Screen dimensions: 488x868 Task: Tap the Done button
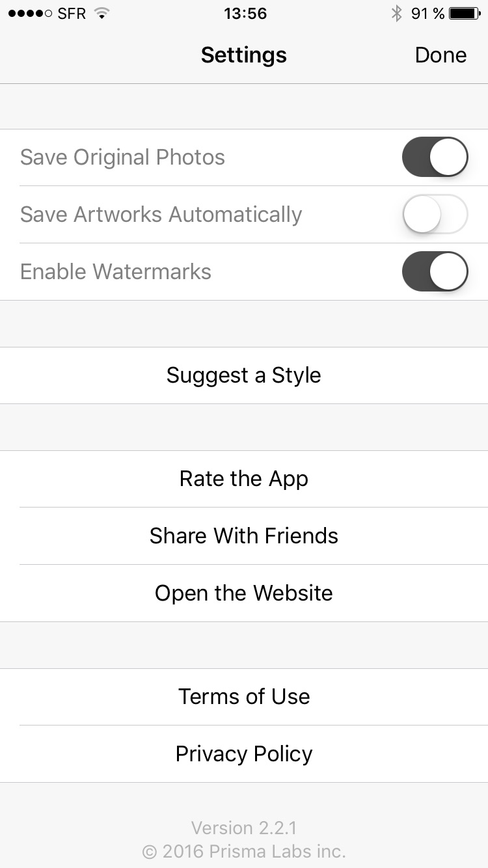441,55
